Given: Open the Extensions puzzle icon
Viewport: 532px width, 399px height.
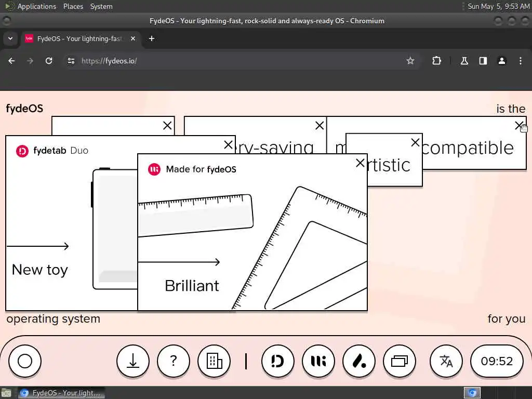Looking at the screenshot, I should click(x=436, y=61).
